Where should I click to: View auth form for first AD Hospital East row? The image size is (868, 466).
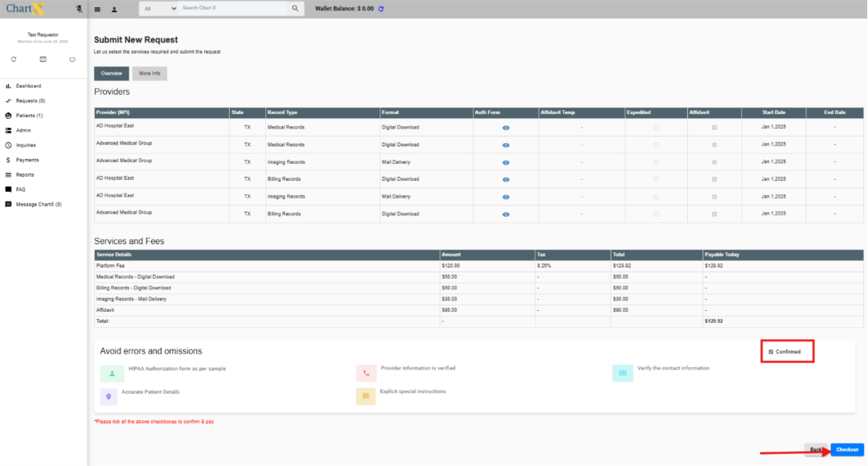[506, 128]
